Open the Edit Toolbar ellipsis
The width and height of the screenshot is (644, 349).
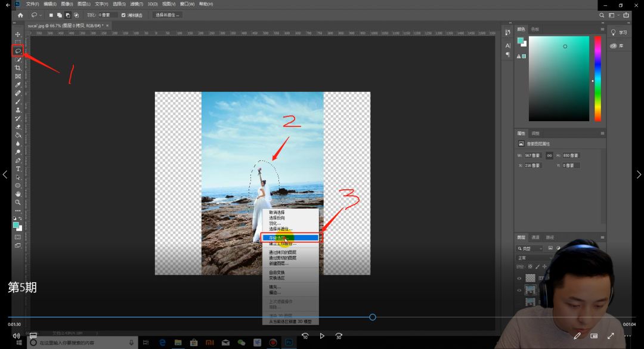[x=18, y=211]
